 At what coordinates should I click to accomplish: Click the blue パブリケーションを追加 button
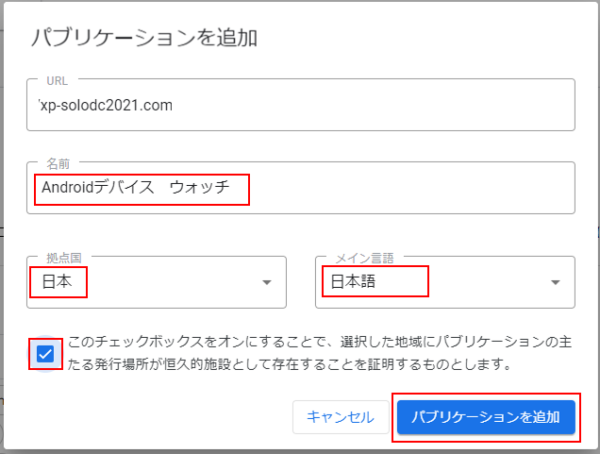click(486, 417)
